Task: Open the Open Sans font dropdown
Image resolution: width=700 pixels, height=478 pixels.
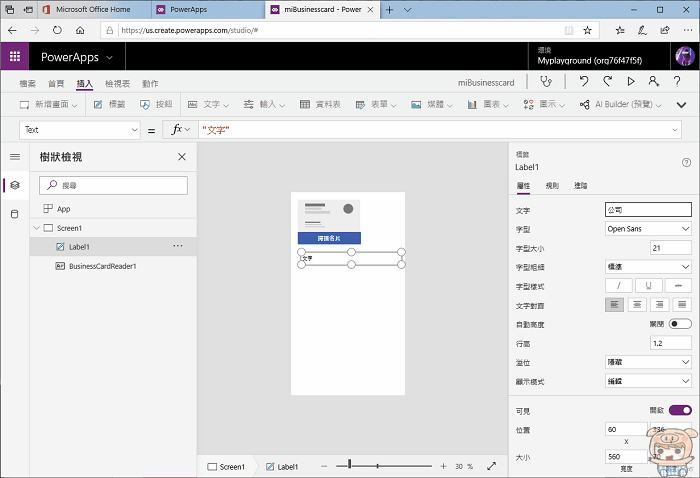Action: click(648, 229)
